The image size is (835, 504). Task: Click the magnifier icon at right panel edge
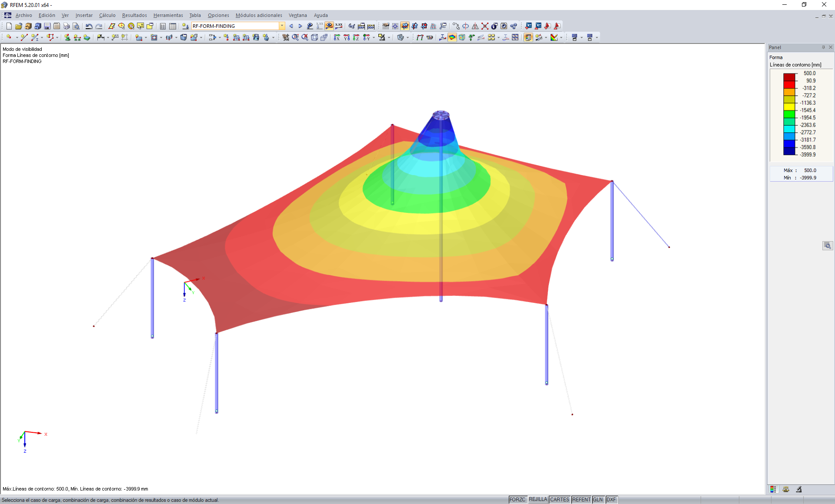827,246
